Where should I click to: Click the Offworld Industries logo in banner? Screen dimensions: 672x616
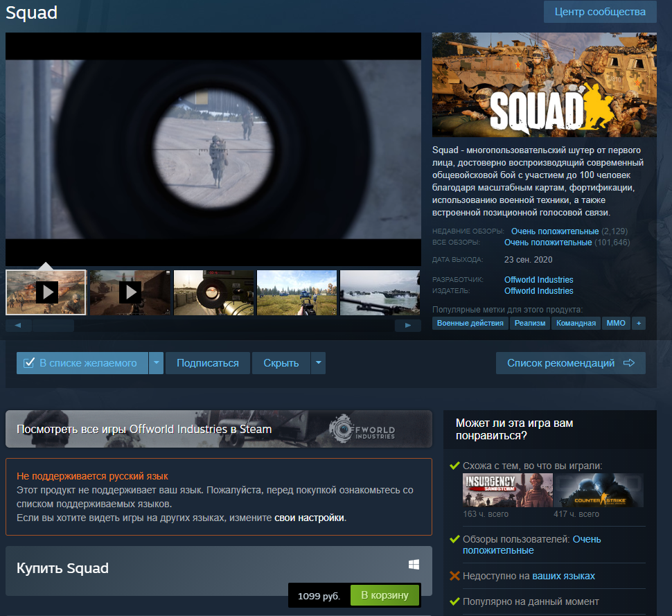tap(362, 429)
